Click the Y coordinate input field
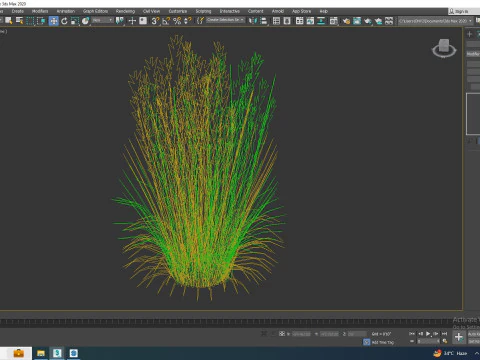This screenshot has height=360, width=480. [329, 334]
